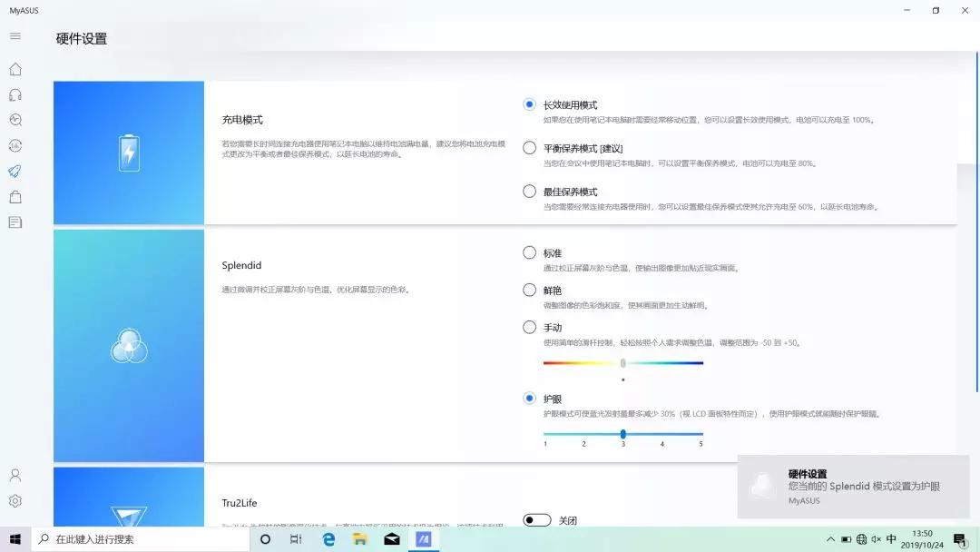Open user account icon in sidebar

pos(15,475)
